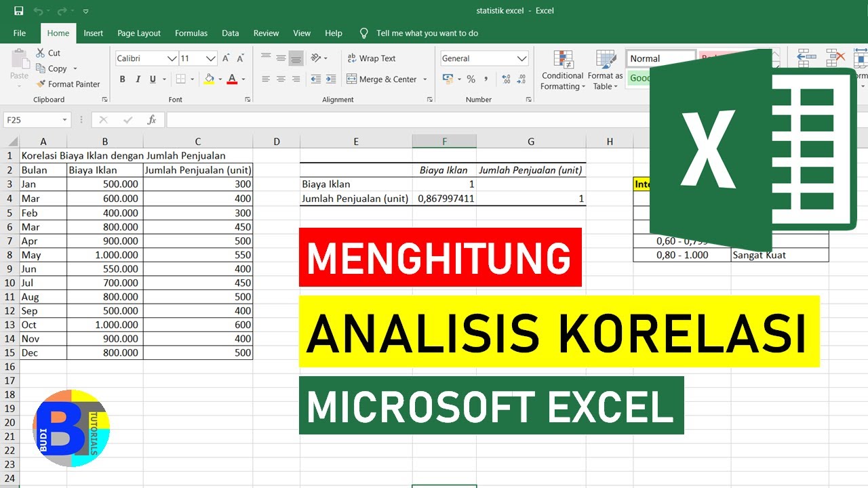
Task: Toggle Center horizontal alignment icon
Action: click(281, 79)
